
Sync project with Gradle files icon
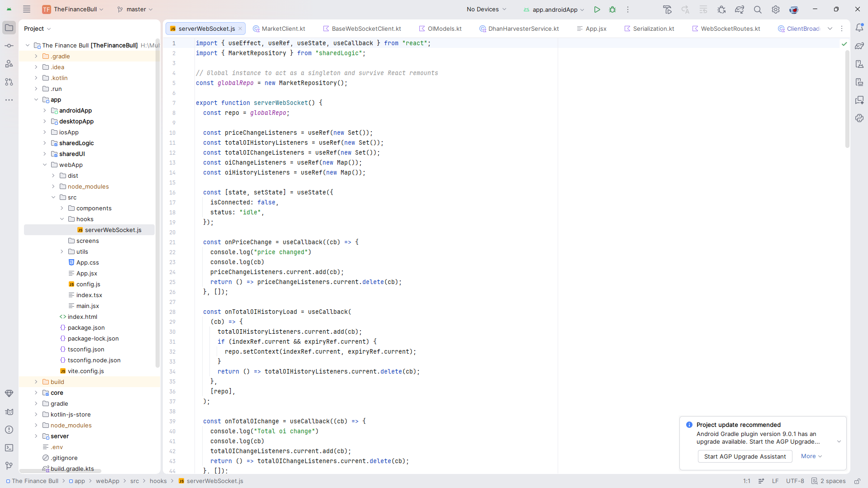(740, 9)
